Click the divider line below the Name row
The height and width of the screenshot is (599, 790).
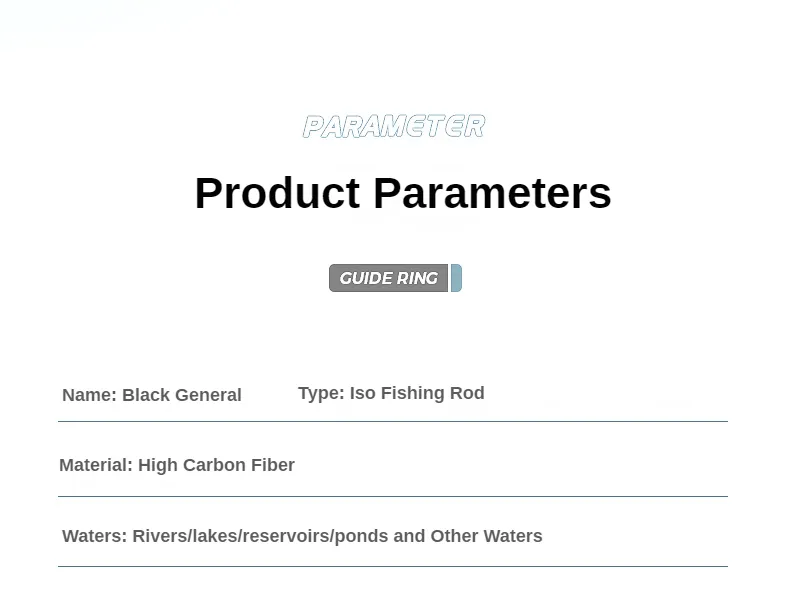[x=393, y=421]
